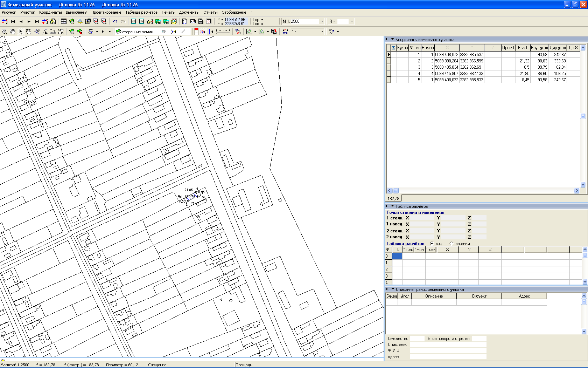Open the R = dropdown
This screenshot has height=368, width=588.
(x=352, y=21)
